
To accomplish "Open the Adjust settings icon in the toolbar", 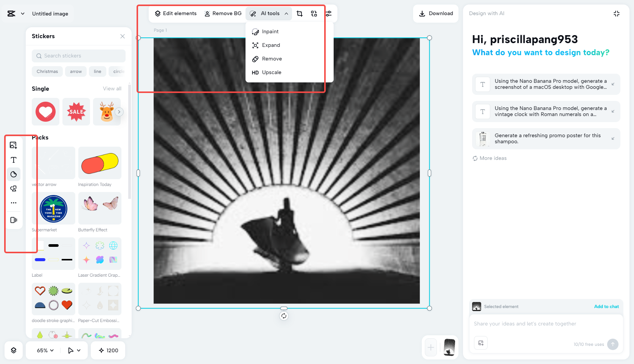I will pos(328,13).
